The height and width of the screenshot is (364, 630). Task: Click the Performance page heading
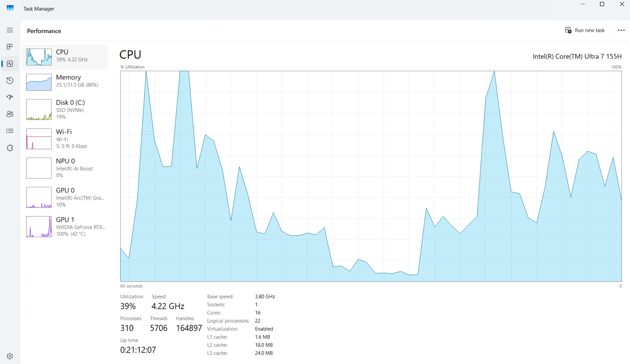(x=44, y=31)
